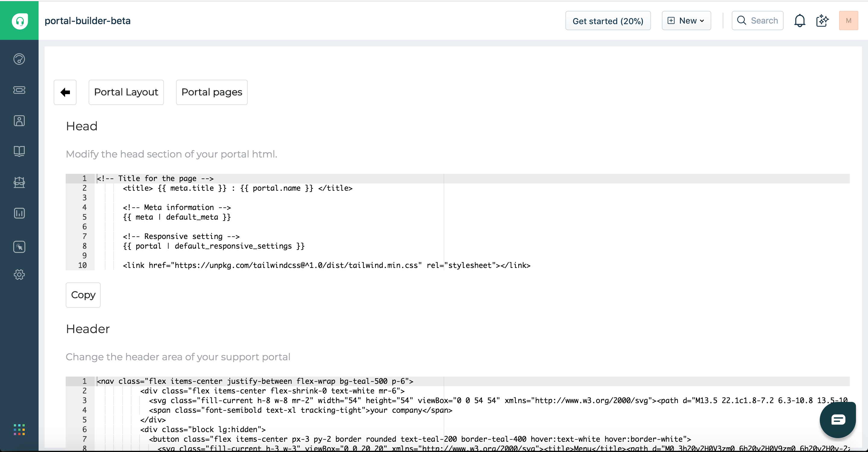Open the dashboard gauge icon in sidebar
This screenshot has height=452, width=868.
[19, 59]
